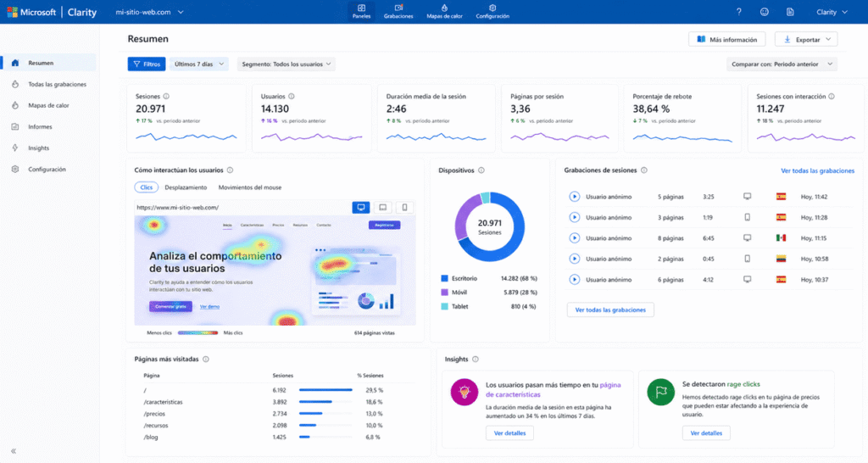Click Ver detalles on features page insight
This screenshot has width=868, height=463.
(509, 433)
